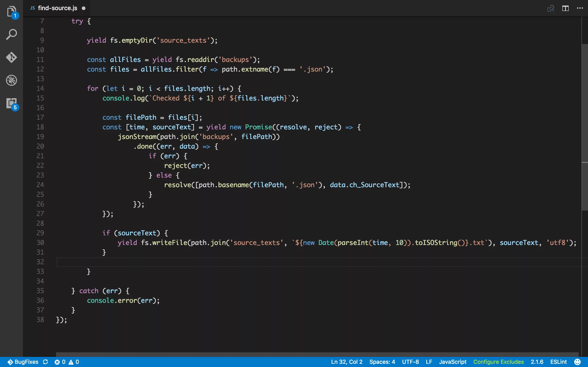This screenshot has width=588, height=367.
Task: Open the Debug panel
Action: pyautogui.click(x=11, y=80)
